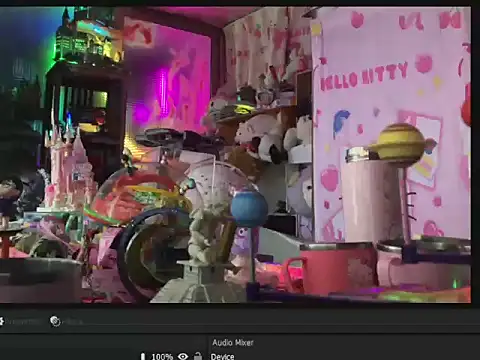Toggle the source visibility eye icon
480x360 pixels.
click(x=182, y=357)
